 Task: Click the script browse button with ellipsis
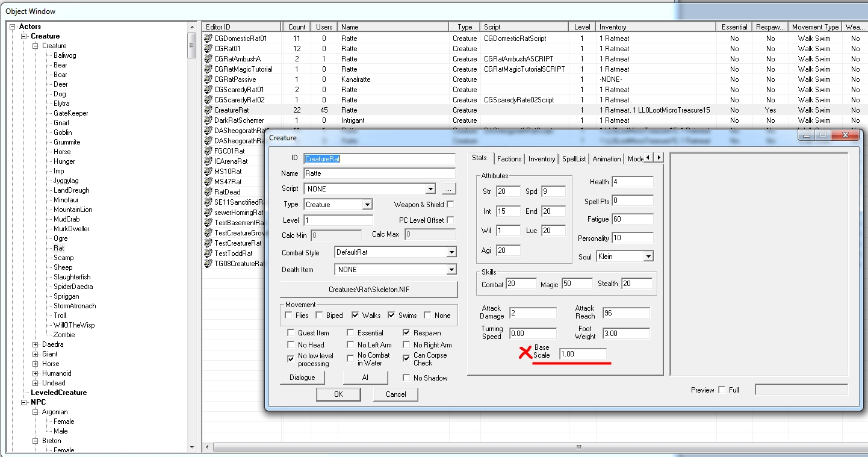coord(448,188)
